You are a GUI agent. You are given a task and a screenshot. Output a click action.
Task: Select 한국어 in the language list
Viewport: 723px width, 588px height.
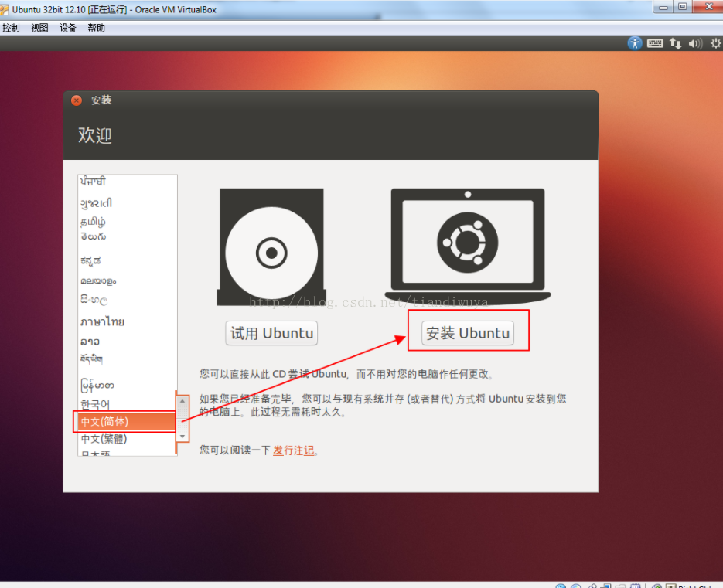tap(127, 404)
